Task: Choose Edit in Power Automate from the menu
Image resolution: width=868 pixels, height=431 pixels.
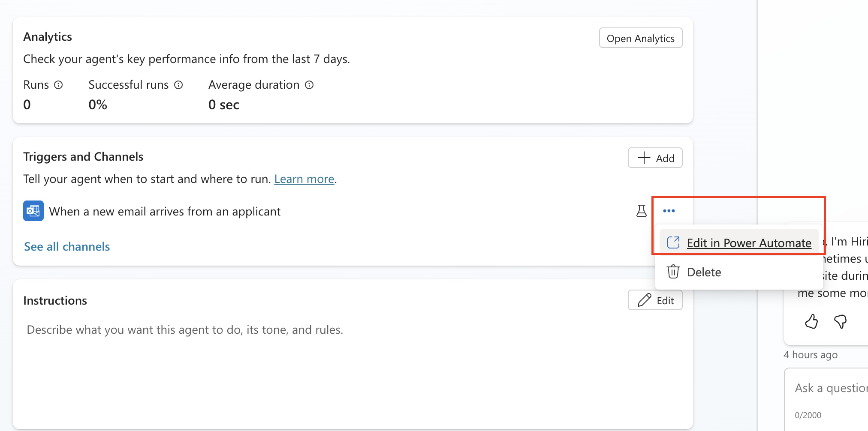Action: (x=748, y=243)
